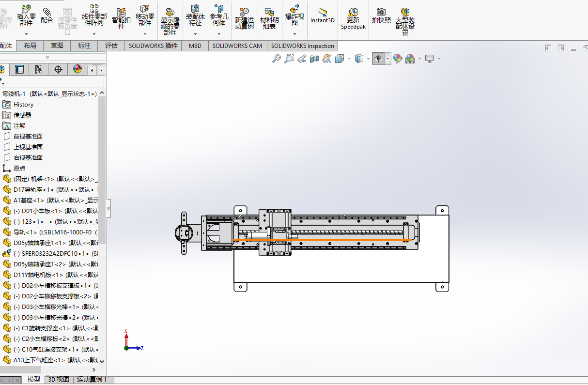Open dropdown arrow under 移动零部件

click(x=145, y=34)
